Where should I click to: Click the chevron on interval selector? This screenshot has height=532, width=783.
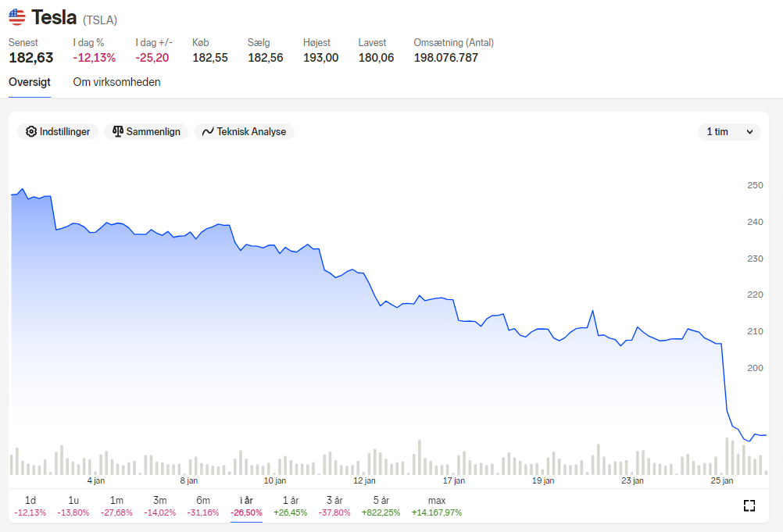(x=749, y=132)
